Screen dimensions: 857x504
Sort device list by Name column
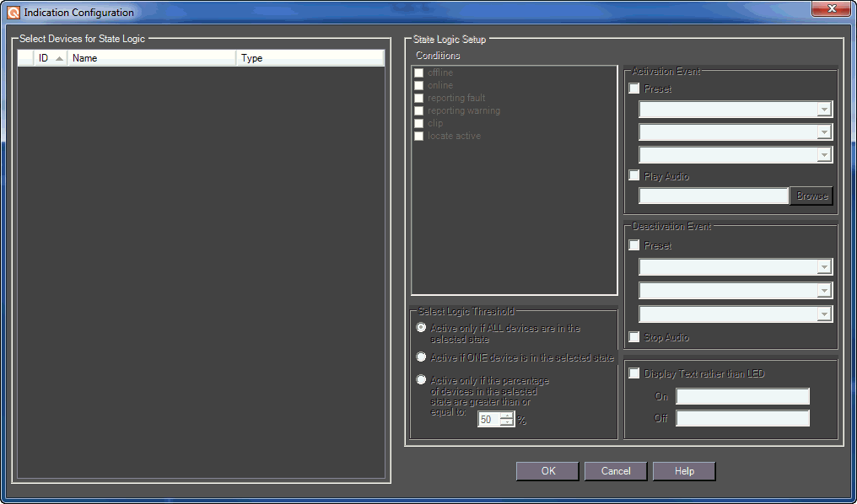152,58
